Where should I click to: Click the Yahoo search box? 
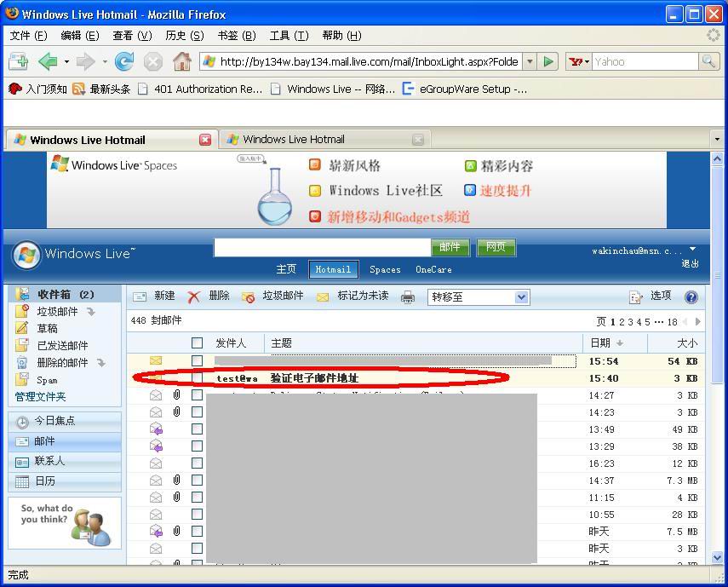[645, 61]
